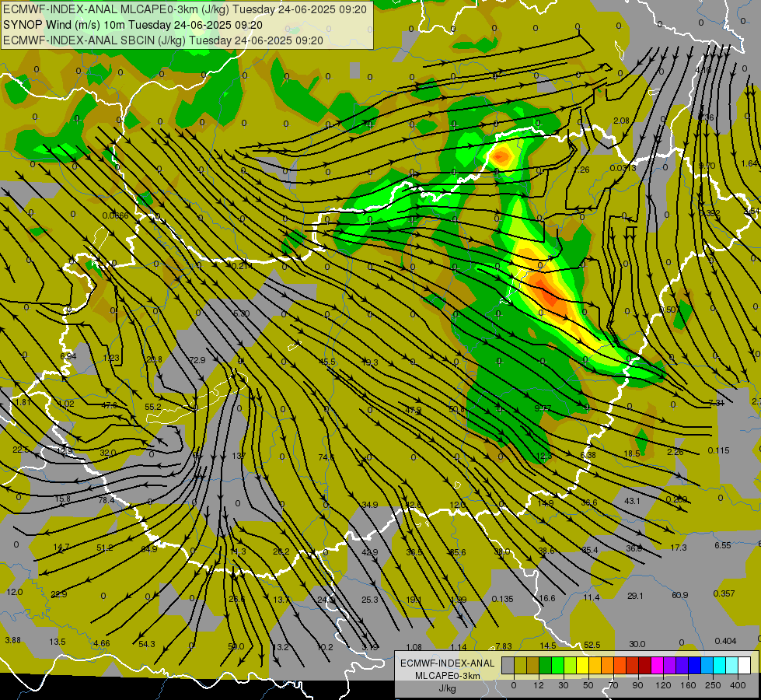Click the map value '59.0'
This screenshot has height=700, width=761.
(236, 646)
